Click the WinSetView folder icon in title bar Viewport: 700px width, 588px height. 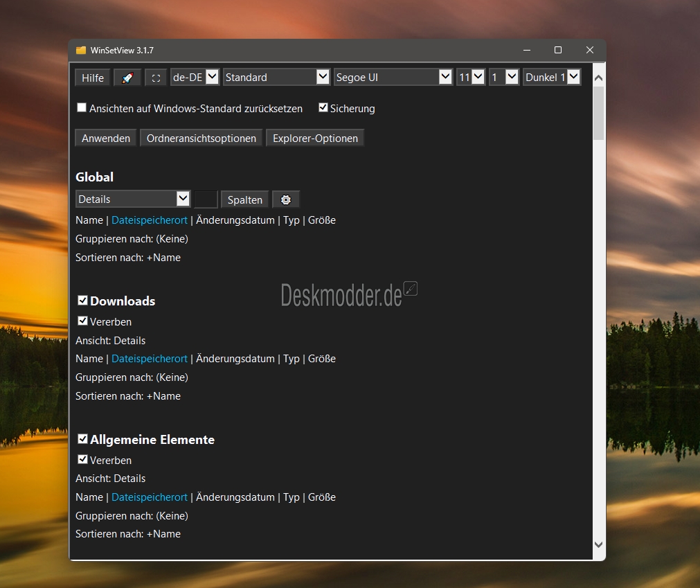click(81, 51)
